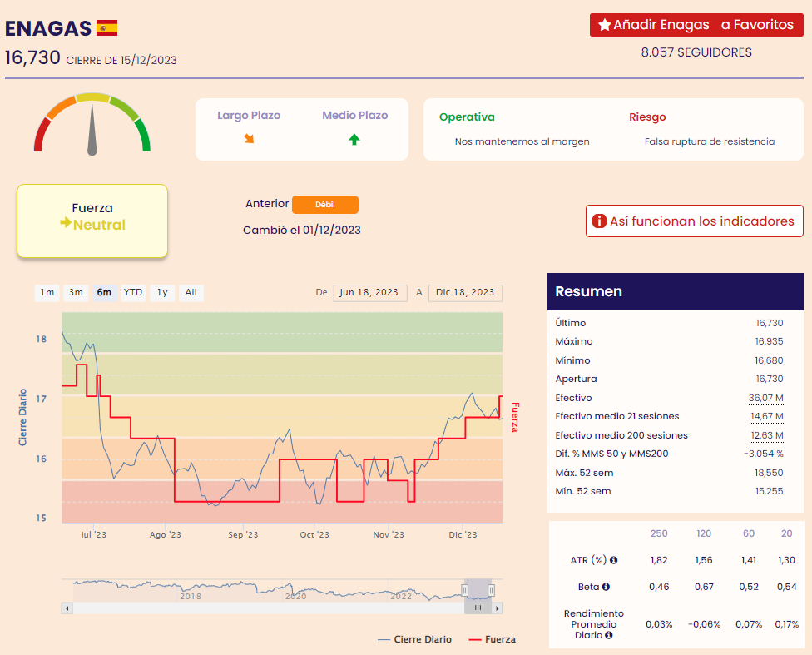This screenshot has height=655, width=812.
Task: Click the navigator scrollbar left arrow
Action: click(x=67, y=608)
